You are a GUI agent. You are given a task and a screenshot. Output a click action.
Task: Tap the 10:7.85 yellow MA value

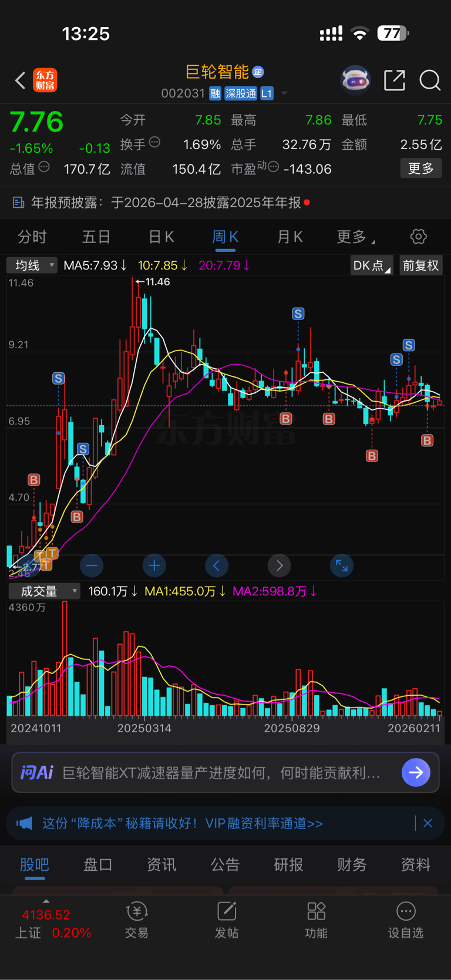(163, 265)
